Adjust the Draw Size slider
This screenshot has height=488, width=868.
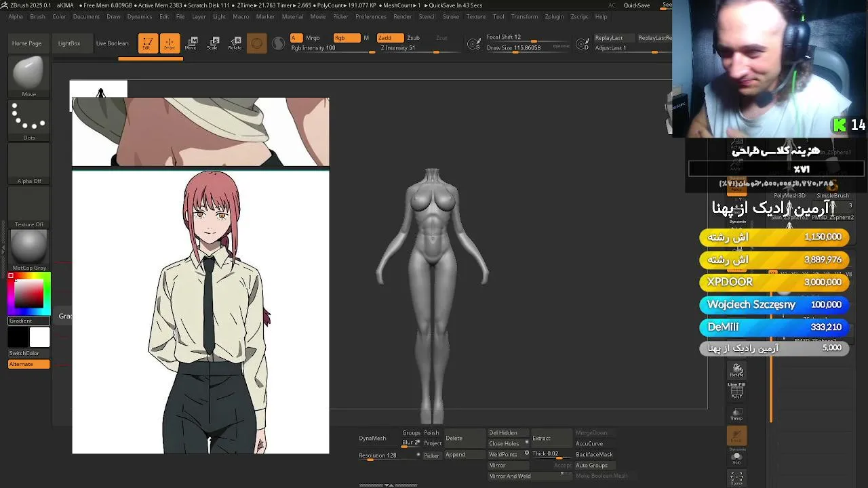tap(527, 49)
